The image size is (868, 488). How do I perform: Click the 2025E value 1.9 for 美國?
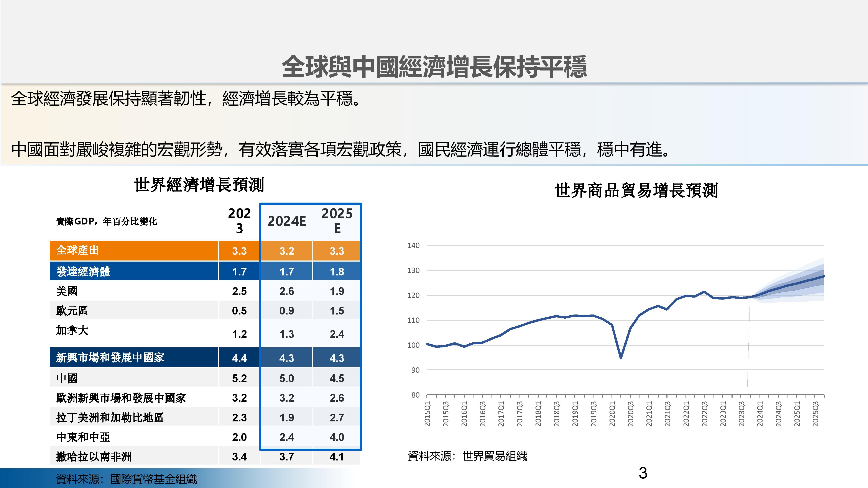tap(337, 291)
